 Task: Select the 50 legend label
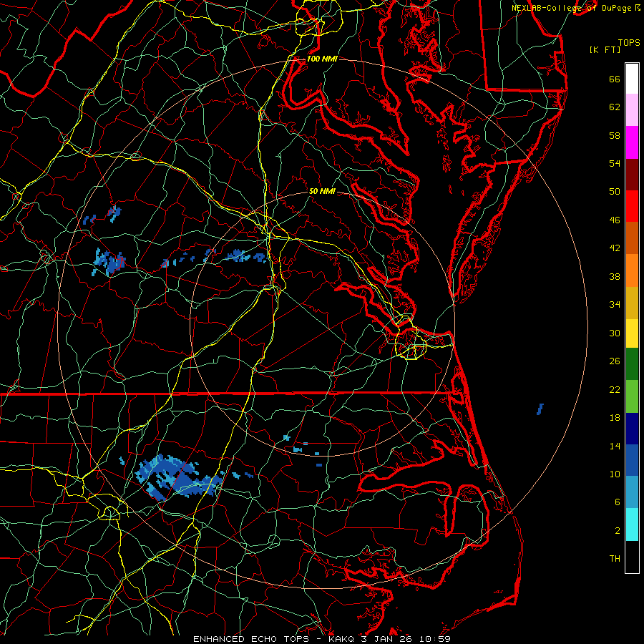pos(615,191)
